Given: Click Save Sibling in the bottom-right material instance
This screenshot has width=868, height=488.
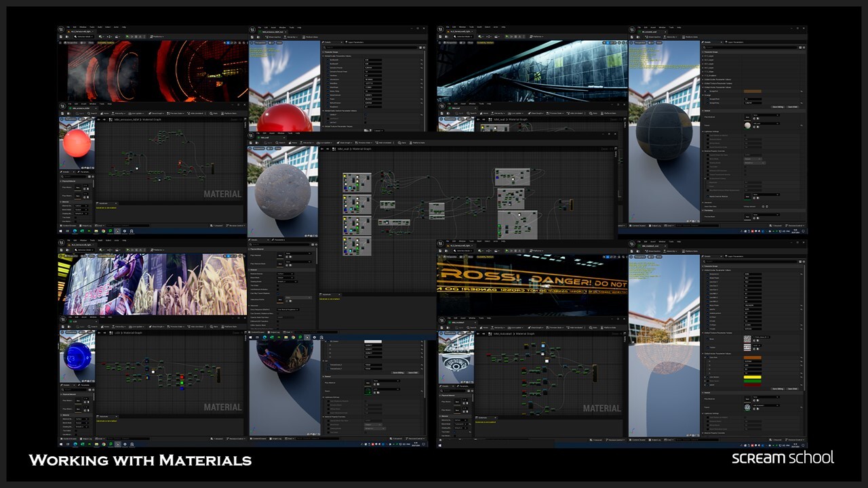Looking at the screenshot, I should 777,389.
